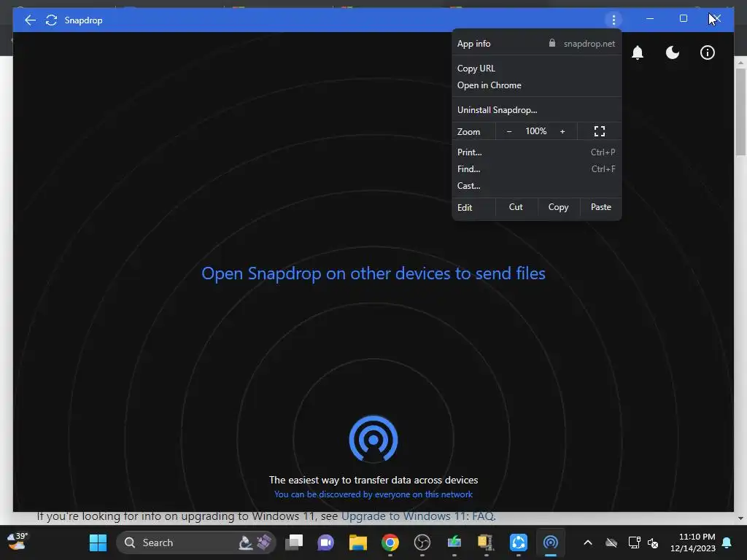747x560 pixels.
Task: Click the Upgrade to Windows 11: FAQ link
Action: (418, 516)
